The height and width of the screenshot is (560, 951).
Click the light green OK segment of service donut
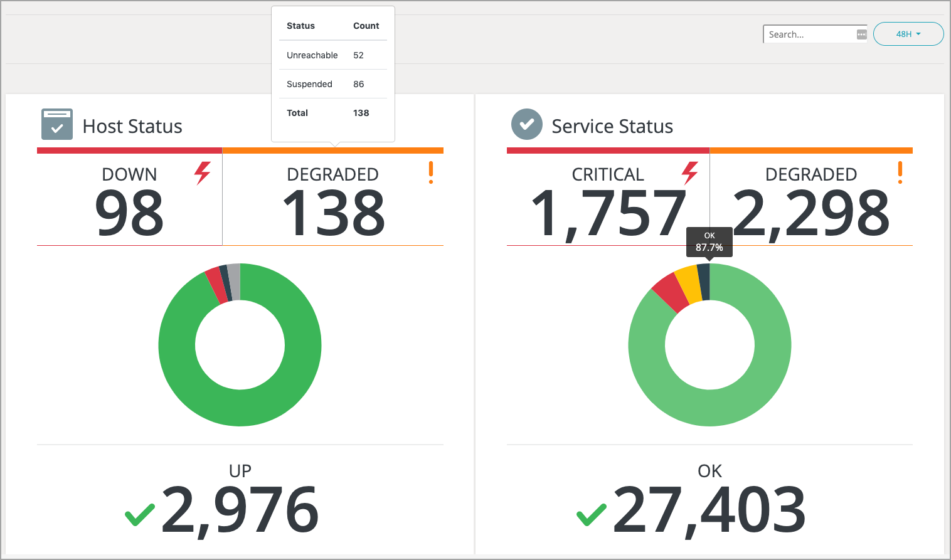click(x=709, y=408)
